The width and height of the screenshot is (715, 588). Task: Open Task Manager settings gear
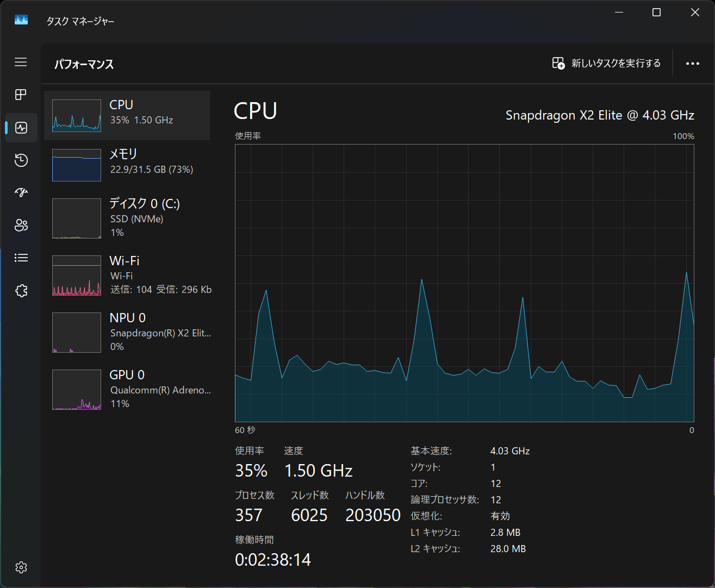(21, 567)
